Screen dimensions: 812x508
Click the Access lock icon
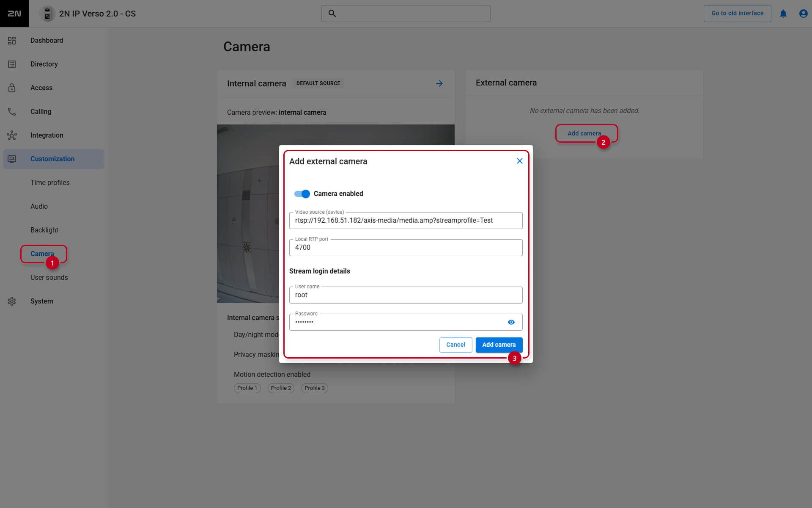coord(12,88)
